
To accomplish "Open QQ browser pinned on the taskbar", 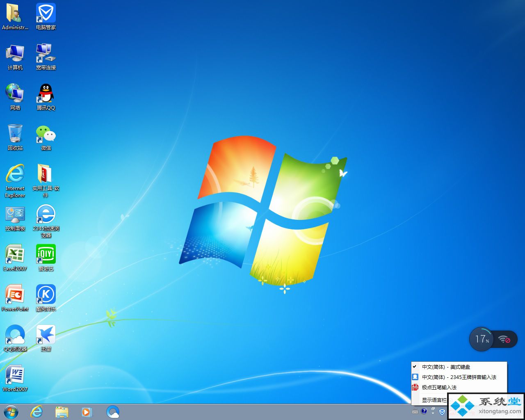I will (112, 412).
